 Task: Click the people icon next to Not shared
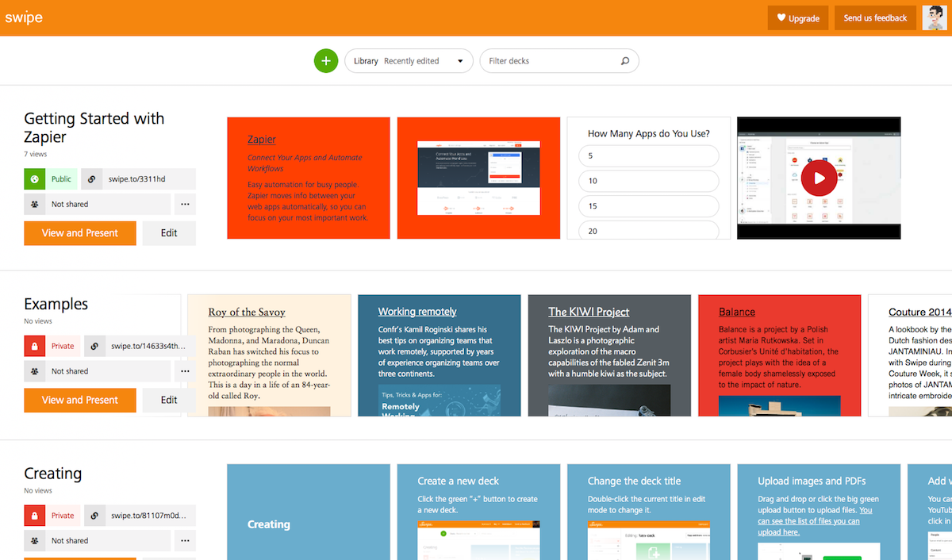33,204
